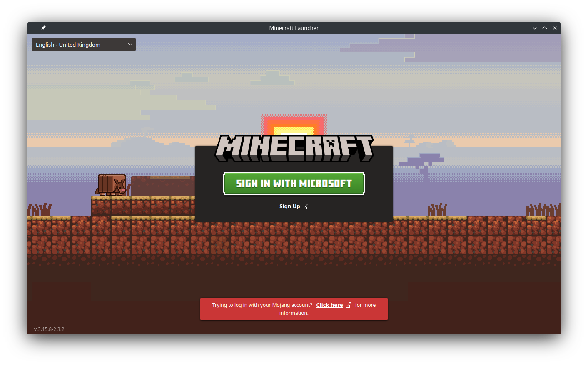Image resolution: width=588 pixels, height=366 pixels.
Task: Click the external-link icon after Click here
Action: coord(349,305)
